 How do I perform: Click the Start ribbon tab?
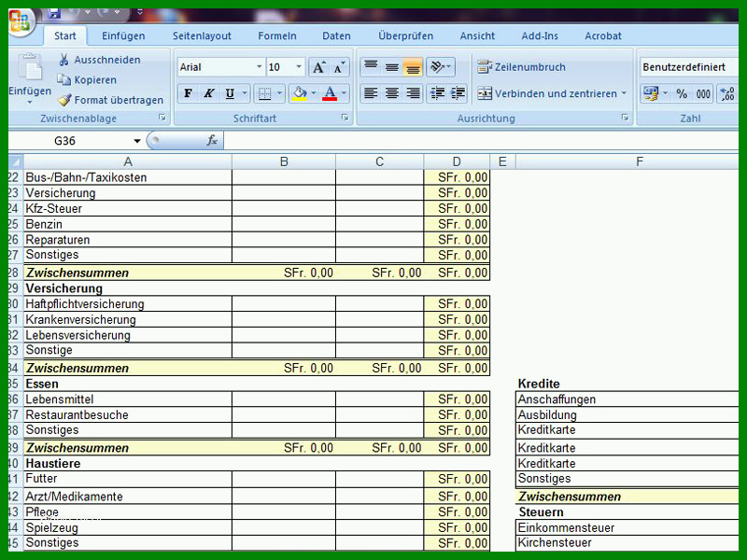65,35
